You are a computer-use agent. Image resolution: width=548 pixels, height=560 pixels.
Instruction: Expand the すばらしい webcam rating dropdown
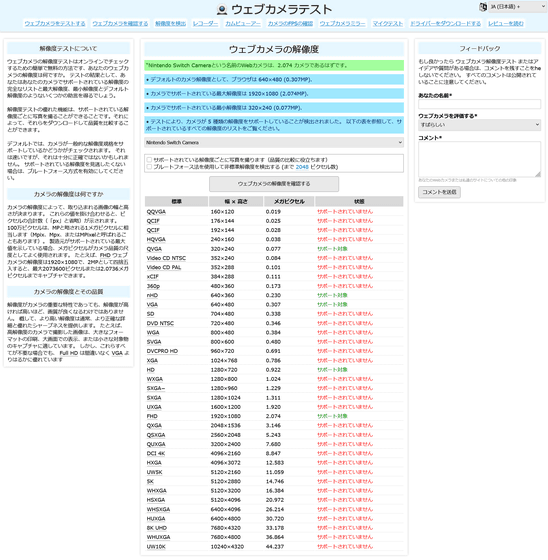tap(479, 125)
